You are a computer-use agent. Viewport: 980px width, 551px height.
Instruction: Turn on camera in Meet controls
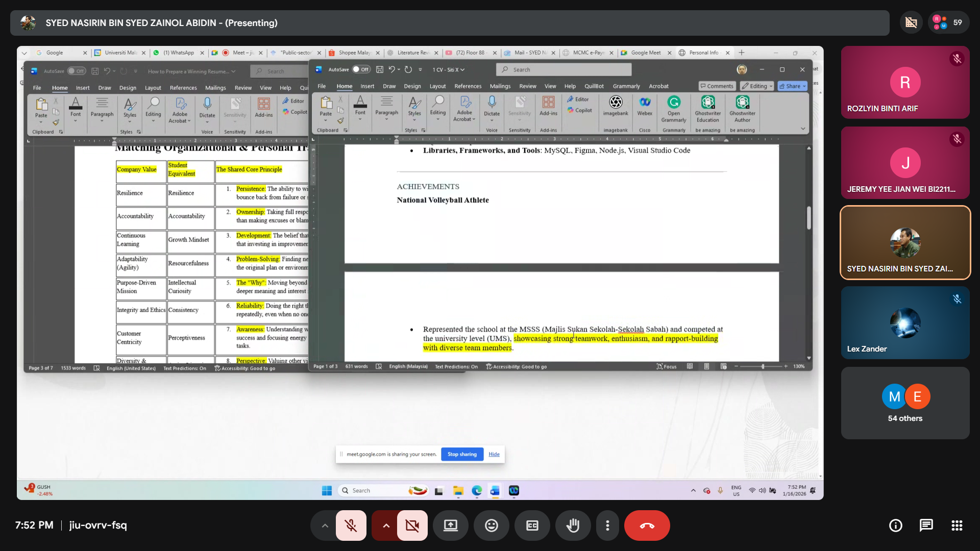(412, 525)
